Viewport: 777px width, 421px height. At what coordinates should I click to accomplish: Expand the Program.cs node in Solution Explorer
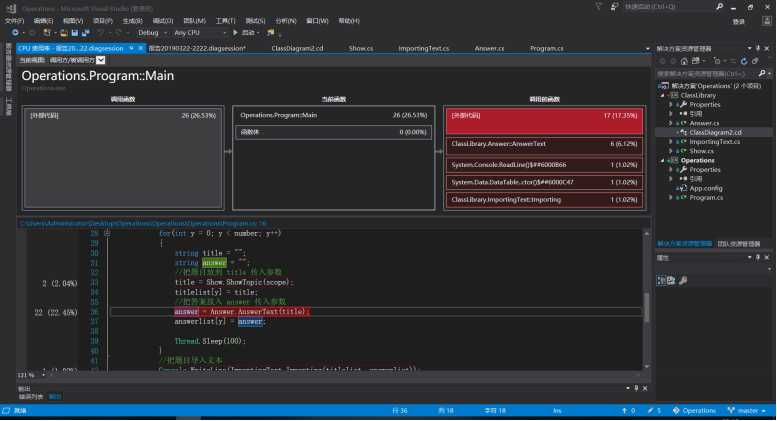[671, 198]
